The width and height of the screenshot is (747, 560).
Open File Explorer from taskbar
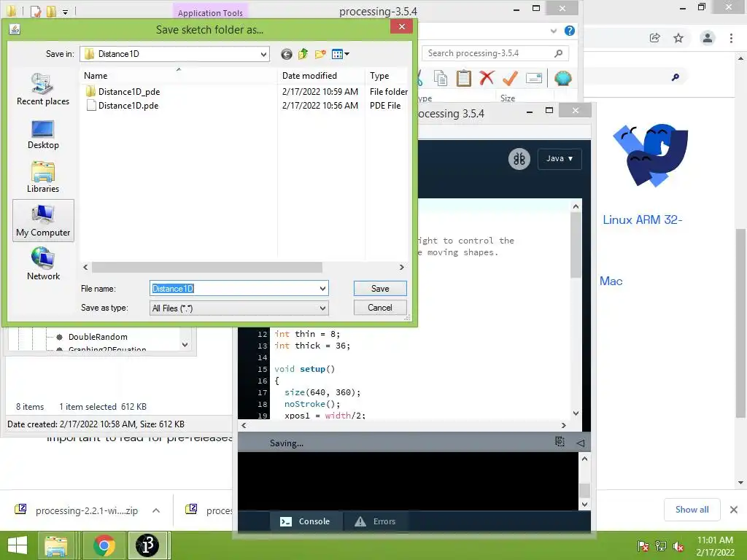click(56, 545)
